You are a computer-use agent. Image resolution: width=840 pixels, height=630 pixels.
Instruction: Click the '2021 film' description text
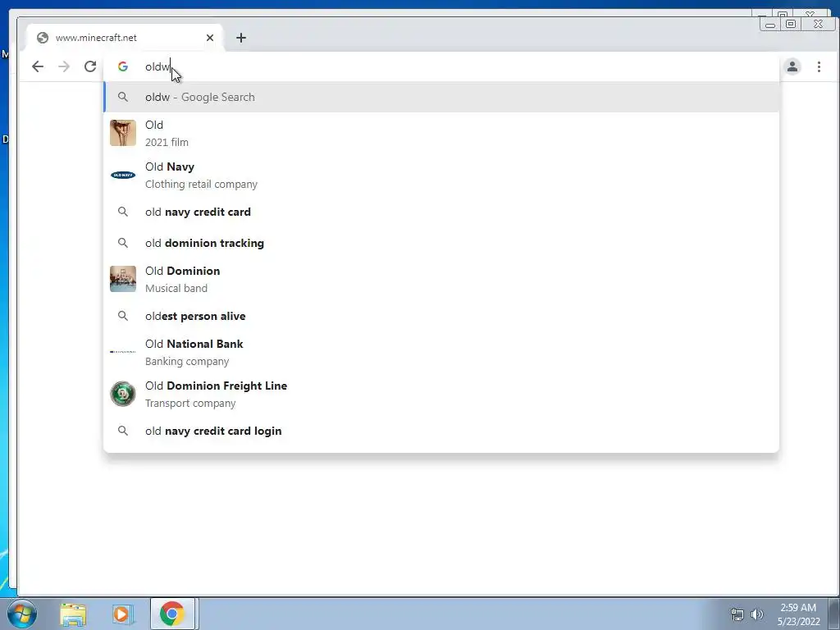pyautogui.click(x=167, y=143)
